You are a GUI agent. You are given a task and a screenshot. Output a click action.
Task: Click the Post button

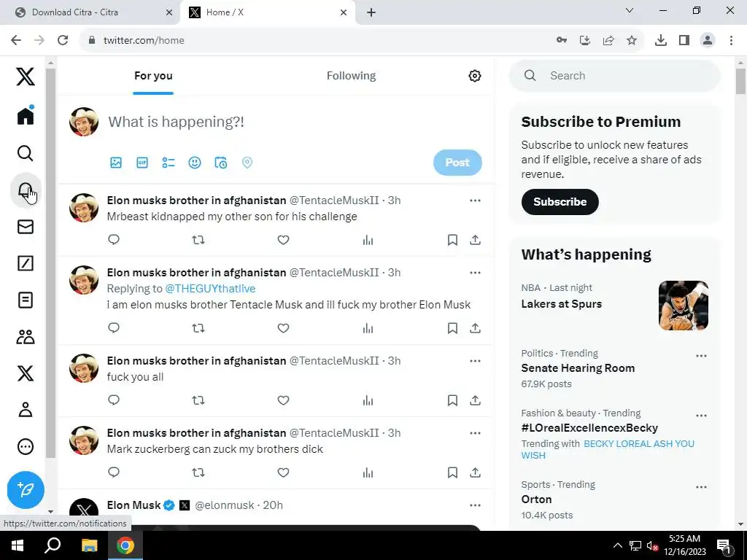[457, 163]
